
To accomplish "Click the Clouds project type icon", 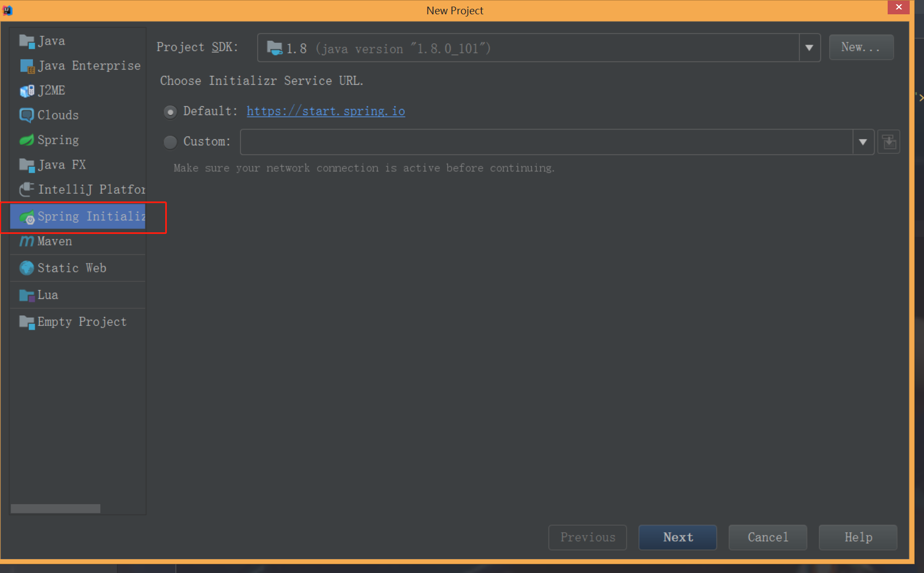I will coord(26,115).
